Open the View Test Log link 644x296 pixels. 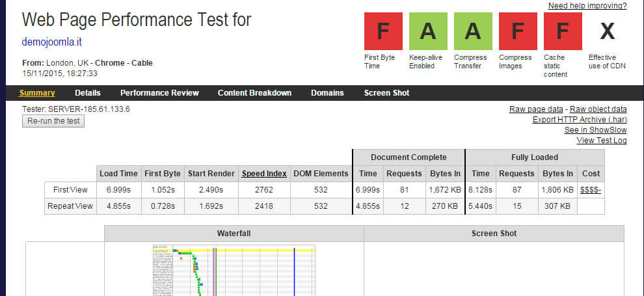click(x=602, y=141)
